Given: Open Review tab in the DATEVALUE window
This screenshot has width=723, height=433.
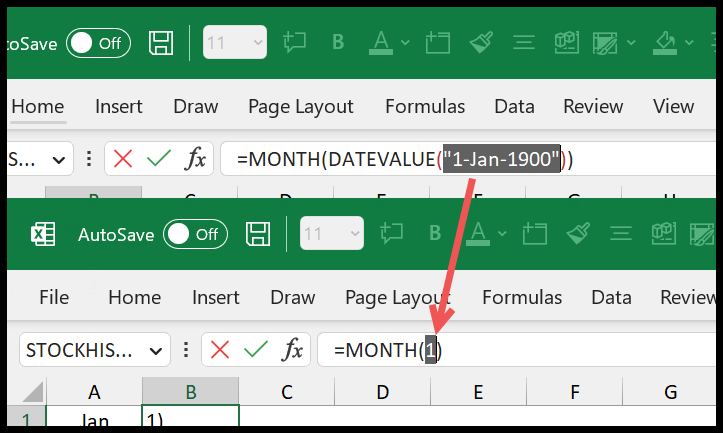Looking at the screenshot, I should point(593,107).
